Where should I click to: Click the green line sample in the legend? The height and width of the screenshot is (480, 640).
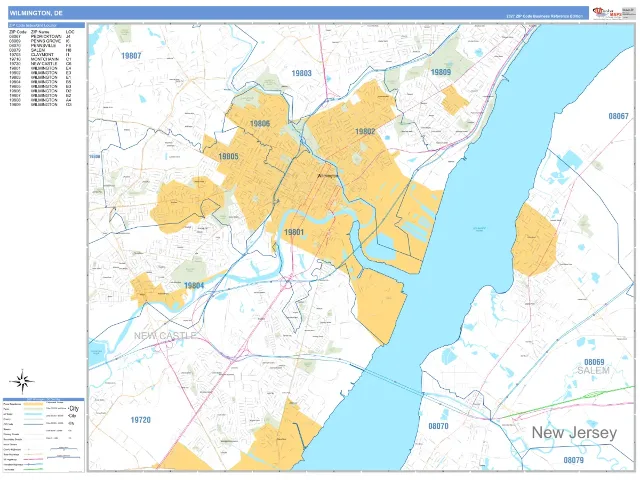pyautogui.click(x=33, y=469)
